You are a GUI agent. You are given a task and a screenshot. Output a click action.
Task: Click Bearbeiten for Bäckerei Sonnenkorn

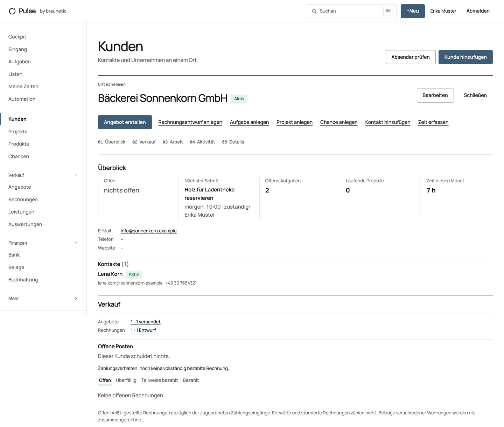click(x=435, y=96)
